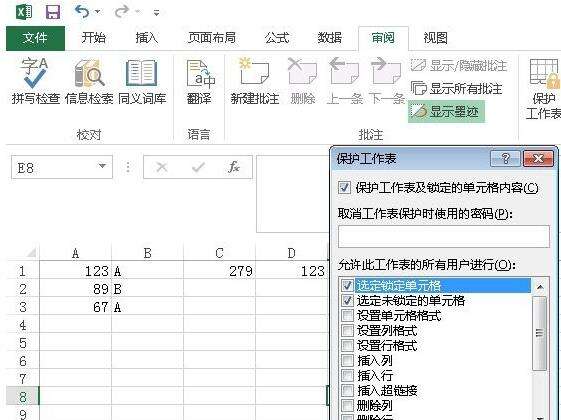Image resolution: width=561 pixels, height=420 pixels.
Task: Open 同义词库 thesaurus
Action: [142, 81]
